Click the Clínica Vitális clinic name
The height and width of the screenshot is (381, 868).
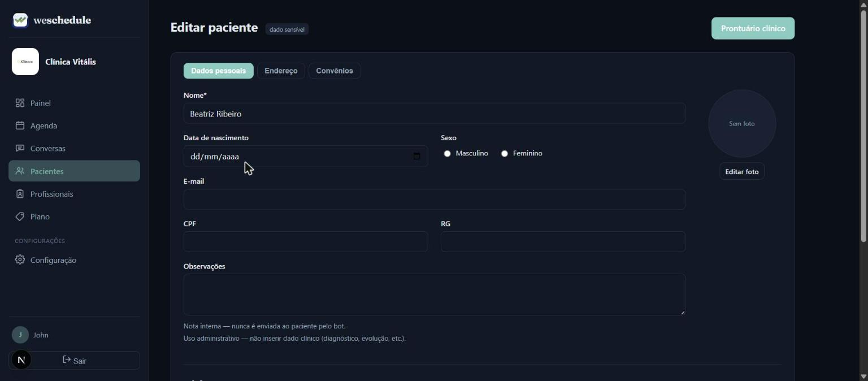click(x=71, y=62)
